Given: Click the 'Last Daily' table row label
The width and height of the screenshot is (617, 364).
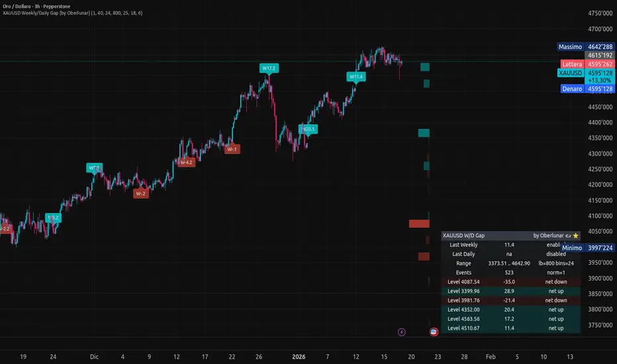Looking at the screenshot, I should 463,254.
